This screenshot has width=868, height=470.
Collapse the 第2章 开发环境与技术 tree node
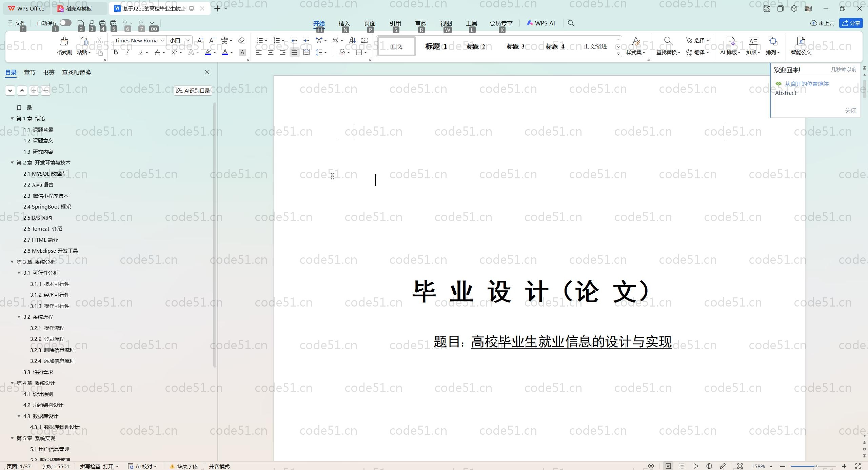(12, 162)
